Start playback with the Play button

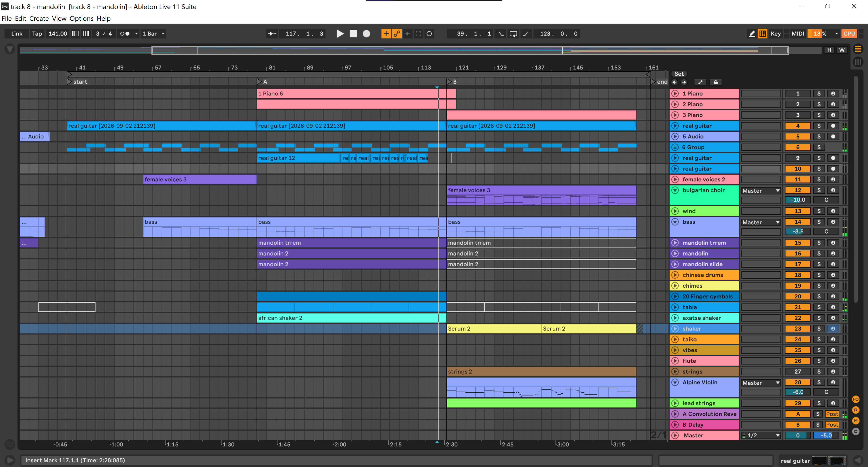(x=340, y=34)
